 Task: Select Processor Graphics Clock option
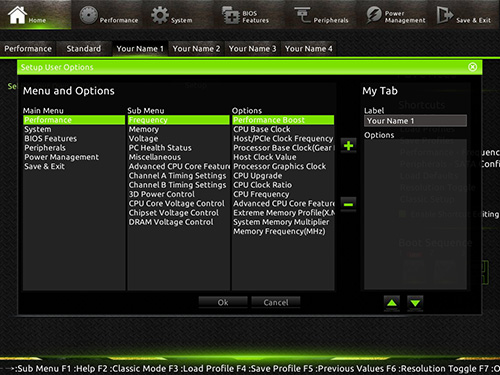[283, 166]
